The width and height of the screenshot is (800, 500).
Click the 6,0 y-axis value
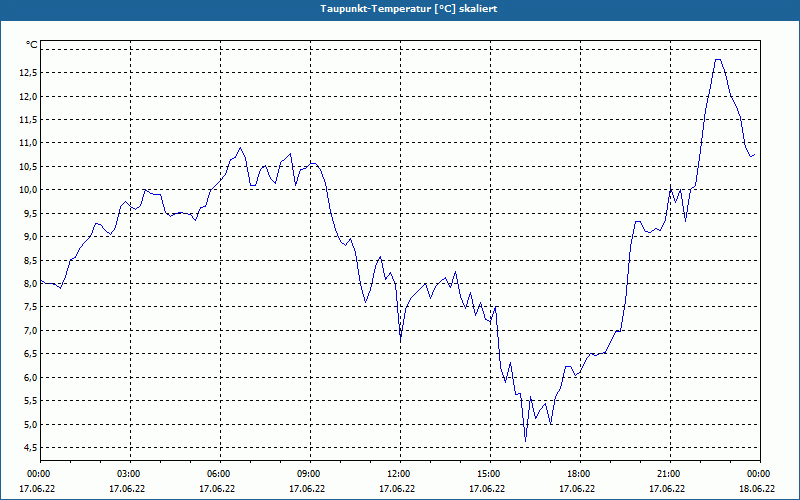pyautogui.click(x=30, y=378)
